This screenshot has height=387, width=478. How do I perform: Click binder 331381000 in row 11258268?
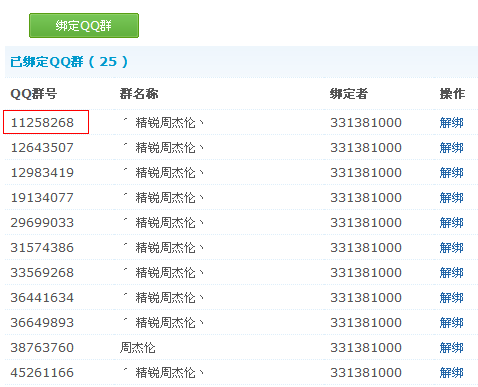click(x=366, y=123)
